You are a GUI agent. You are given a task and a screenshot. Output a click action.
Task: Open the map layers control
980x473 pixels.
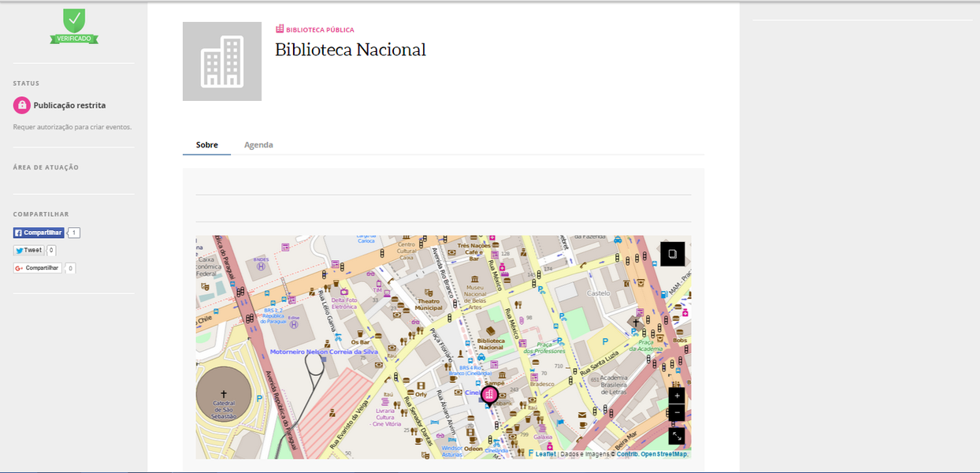[x=673, y=254]
